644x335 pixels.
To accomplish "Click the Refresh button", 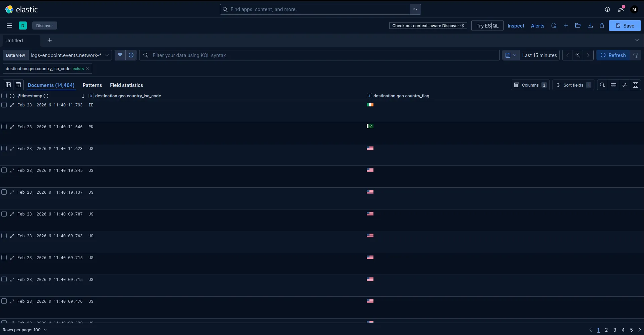I will tap(613, 55).
